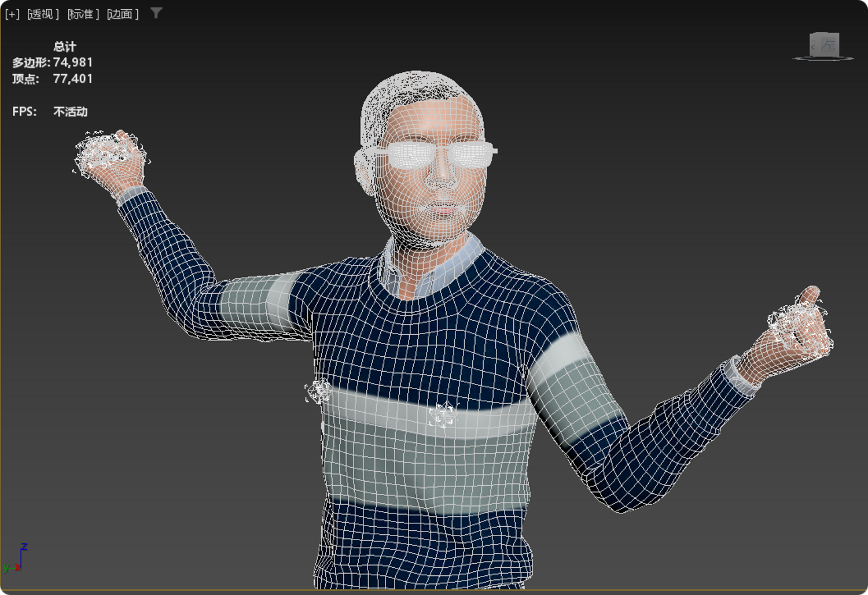Click the polygon count value 74,981

coord(73,62)
